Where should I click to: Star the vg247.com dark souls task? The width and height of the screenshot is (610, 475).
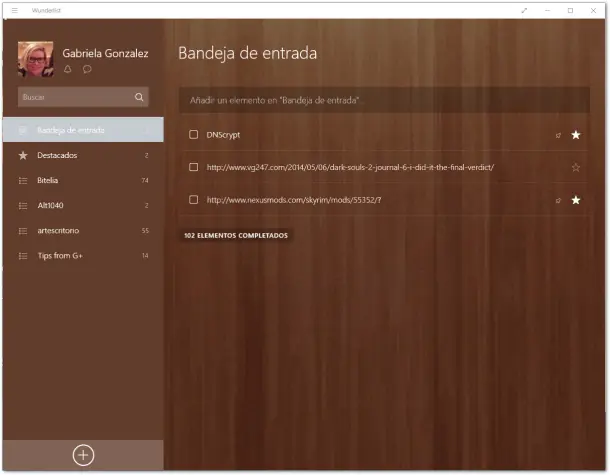pyautogui.click(x=576, y=168)
